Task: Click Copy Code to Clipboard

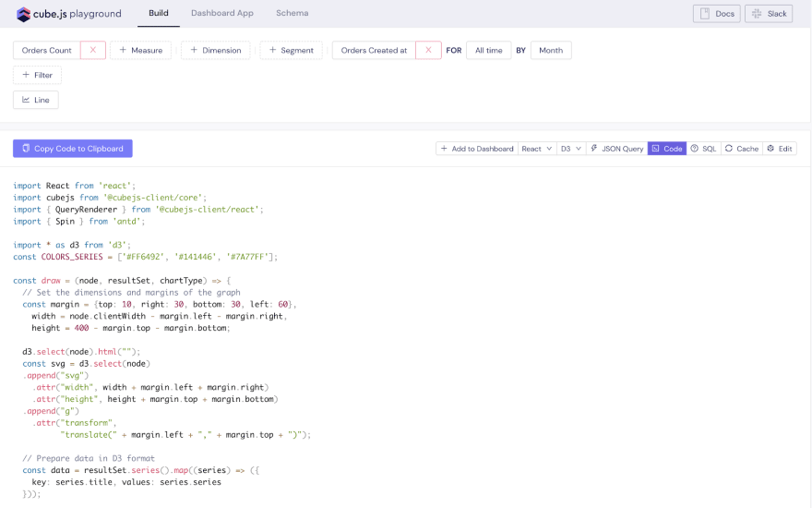Action: click(x=73, y=149)
